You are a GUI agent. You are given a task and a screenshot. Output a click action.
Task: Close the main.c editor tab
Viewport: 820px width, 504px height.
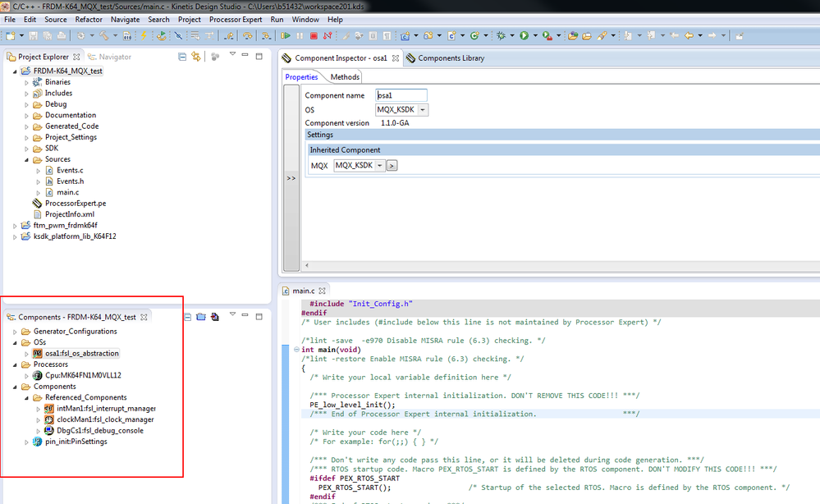322,291
